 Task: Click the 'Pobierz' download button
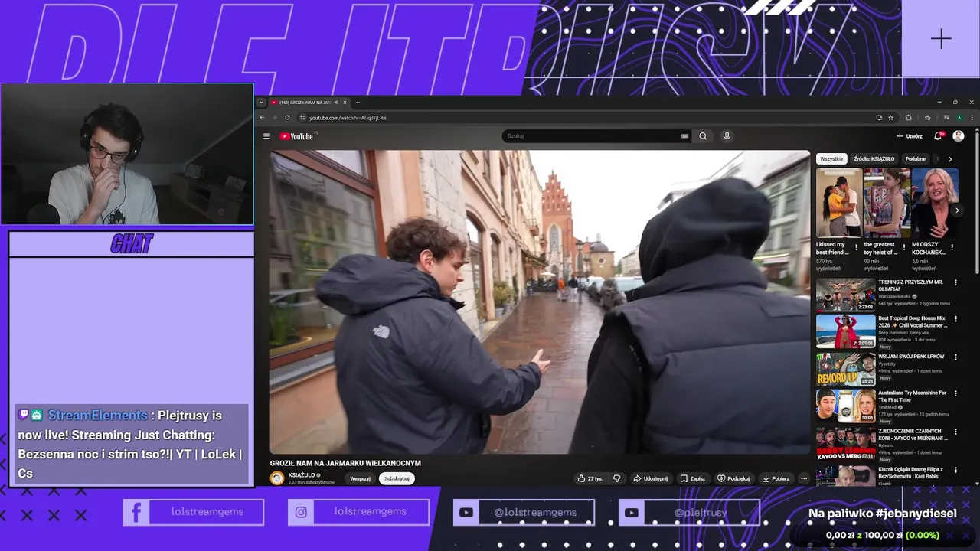[776, 478]
